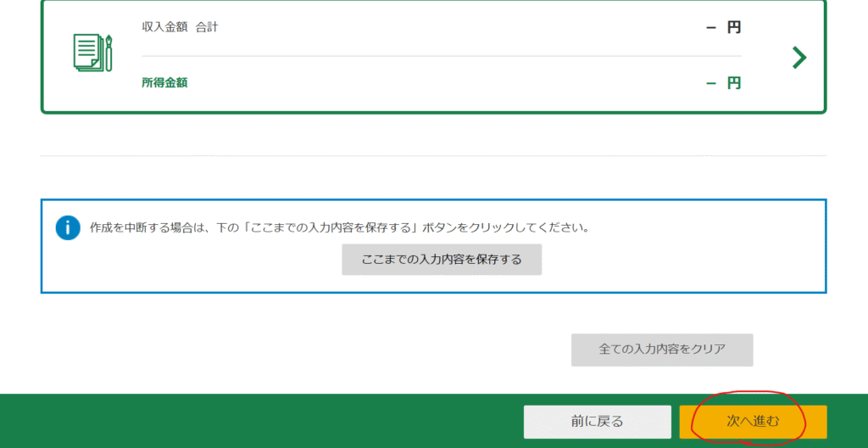Select the 収入金額 合計 label
Image resolution: width=868 pixels, height=448 pixels.
tap(180, 27)
